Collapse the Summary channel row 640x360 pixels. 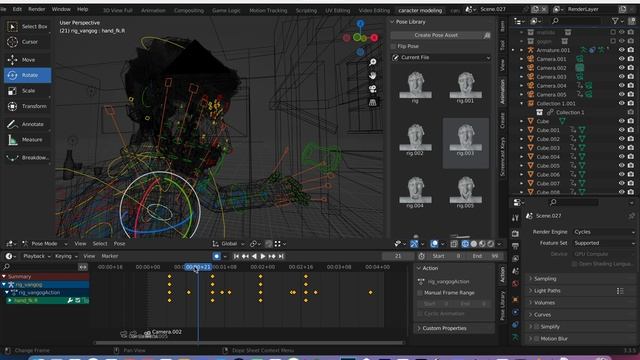[x=4, y=276]
